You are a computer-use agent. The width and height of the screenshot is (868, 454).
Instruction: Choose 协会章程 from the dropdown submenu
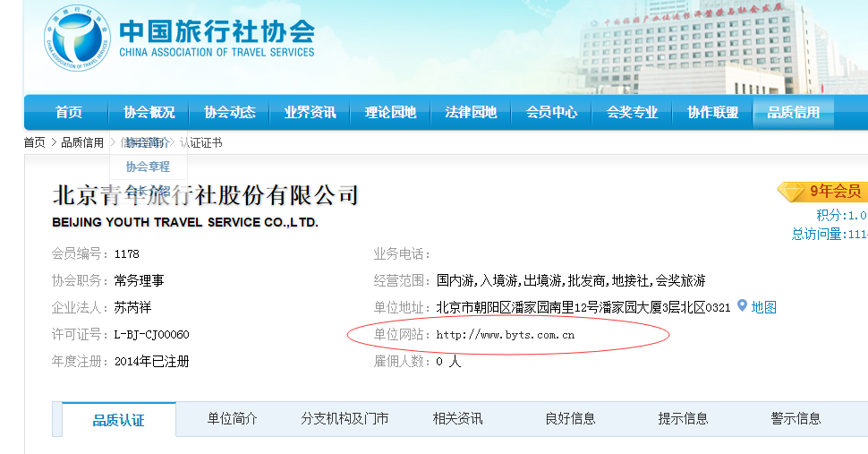(x=148, y=167)
